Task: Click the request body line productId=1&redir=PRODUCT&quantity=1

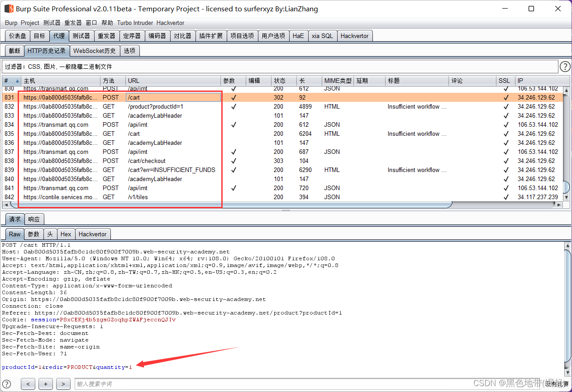Action: coord(67,367)
